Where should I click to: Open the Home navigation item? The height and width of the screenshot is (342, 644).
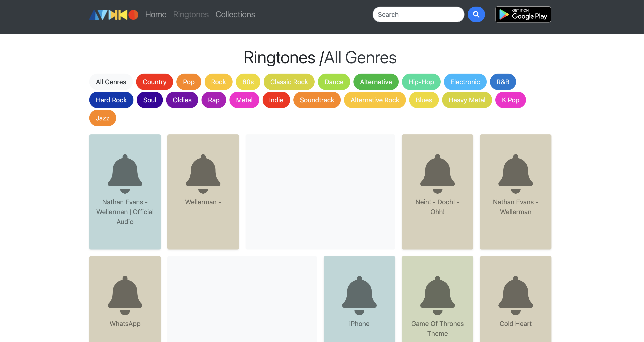(x=155, y=14)
